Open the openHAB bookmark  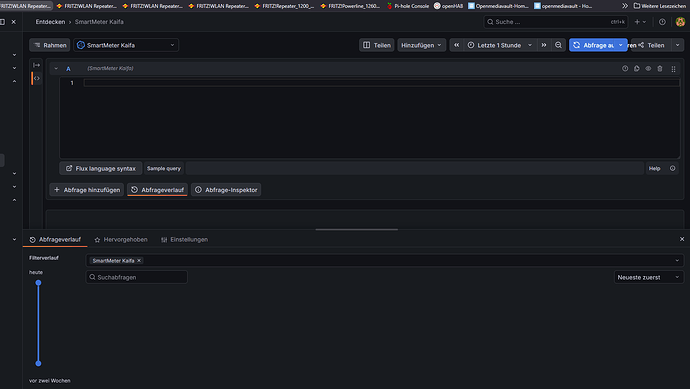click(448, 6)
